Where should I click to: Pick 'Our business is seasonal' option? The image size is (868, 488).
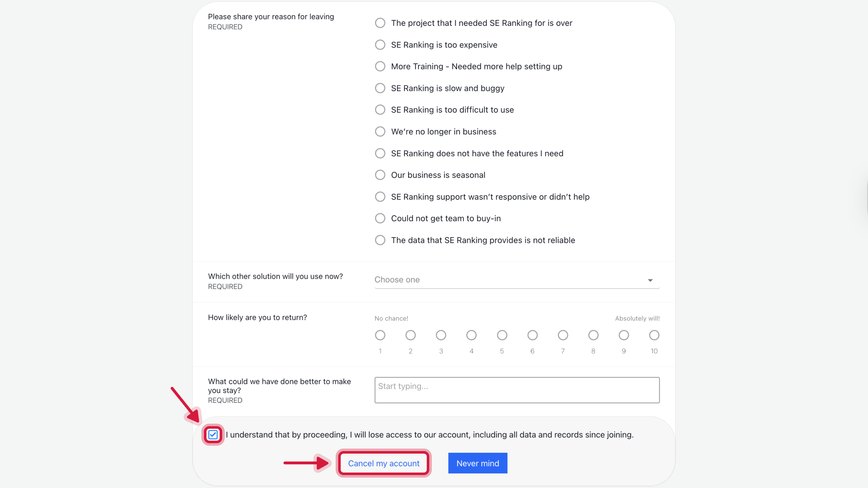(380, 175)
